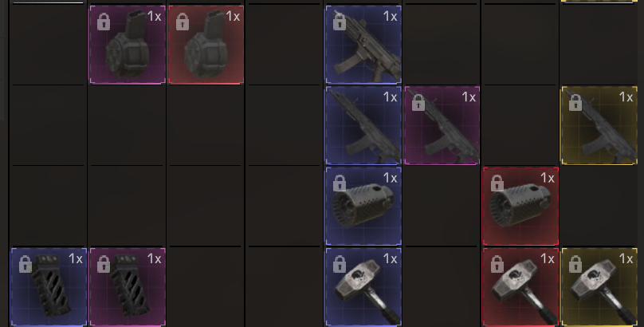
Task: Click the empty slot between the drum magazine and the submachine gun
Action: (x=285, y=45)
